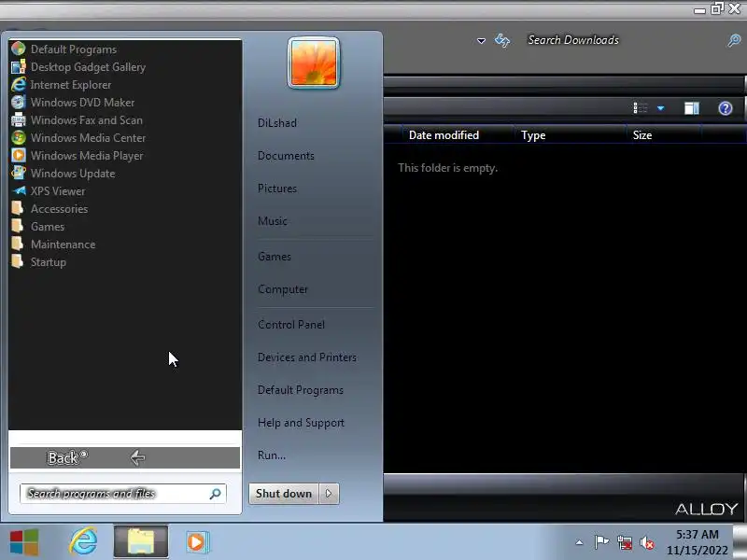Viewport: 747px width, 560px height.
Task: Click the muted volume tray icon
Action: pyautogui.click(x=647, y=542)
